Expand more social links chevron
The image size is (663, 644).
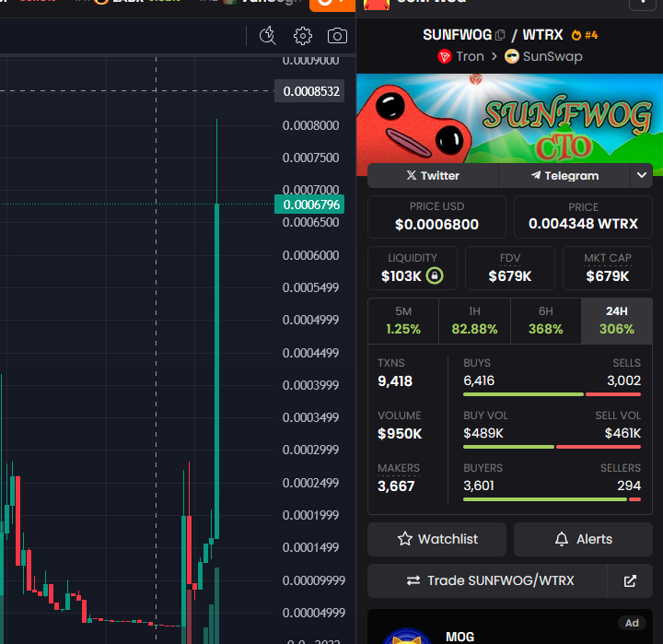point(642,176)
